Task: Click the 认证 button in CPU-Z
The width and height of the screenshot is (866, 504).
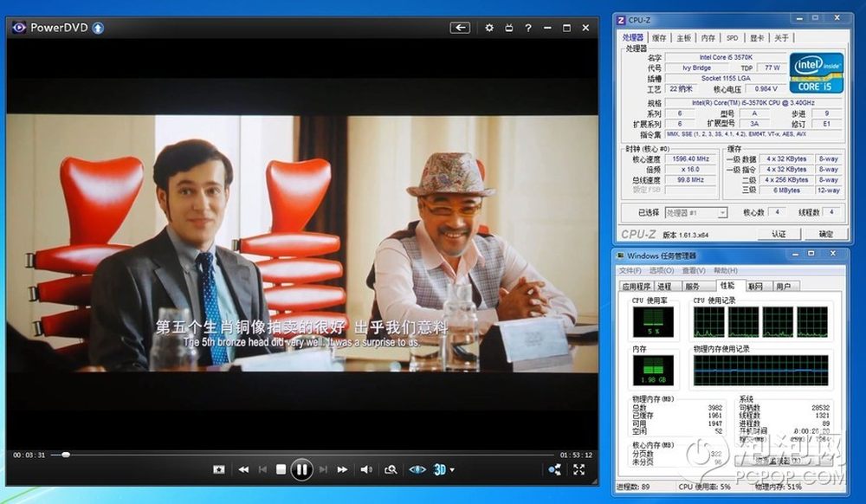Action: 779,234
